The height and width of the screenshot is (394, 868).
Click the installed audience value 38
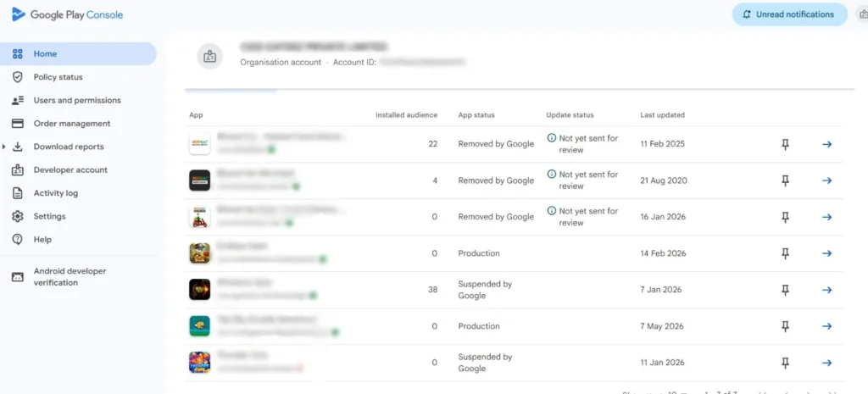[x=432, y=290]
